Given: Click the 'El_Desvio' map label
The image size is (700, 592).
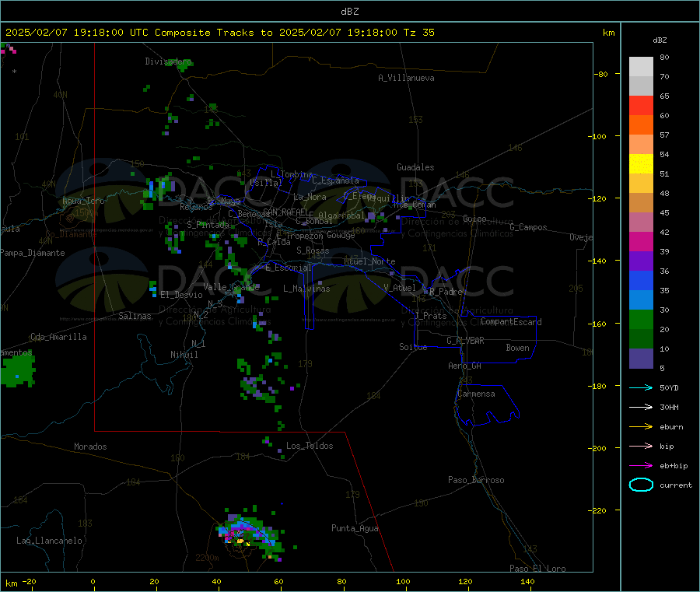Looking at the screenshot, I should pos(181,295).
